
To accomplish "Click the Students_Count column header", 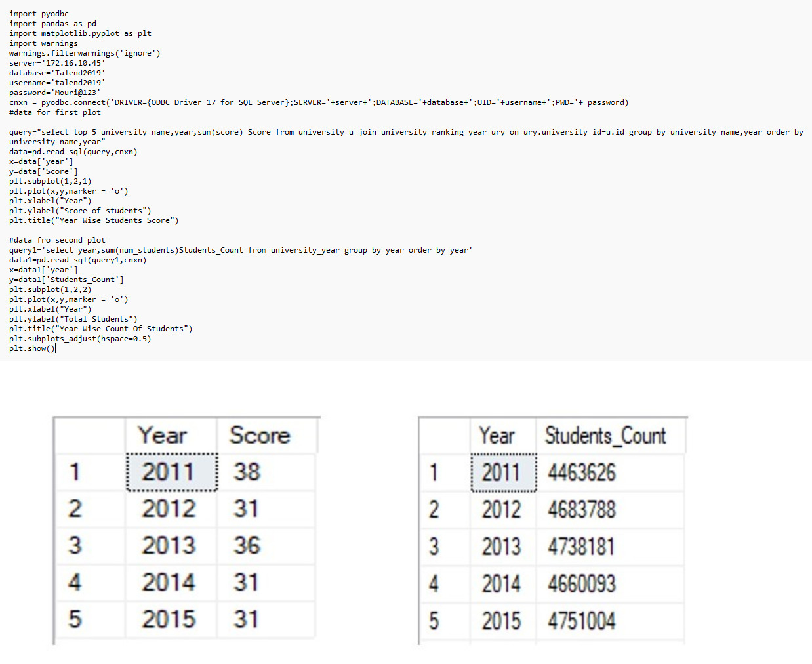I will click(605, 436).
